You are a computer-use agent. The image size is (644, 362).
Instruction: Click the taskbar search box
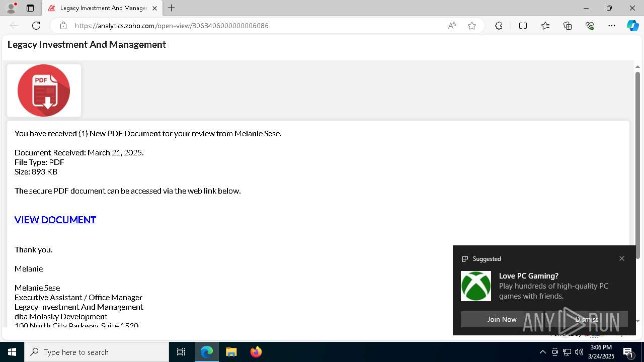point(97,352)
